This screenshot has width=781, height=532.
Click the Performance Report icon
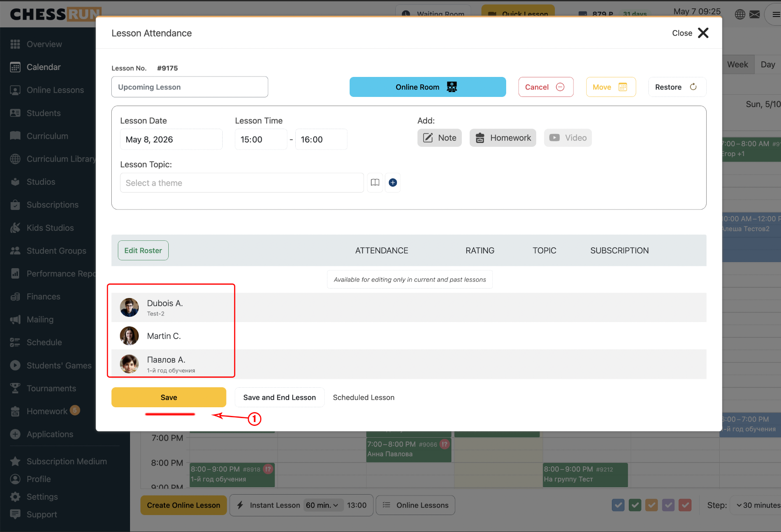point(15,273)
